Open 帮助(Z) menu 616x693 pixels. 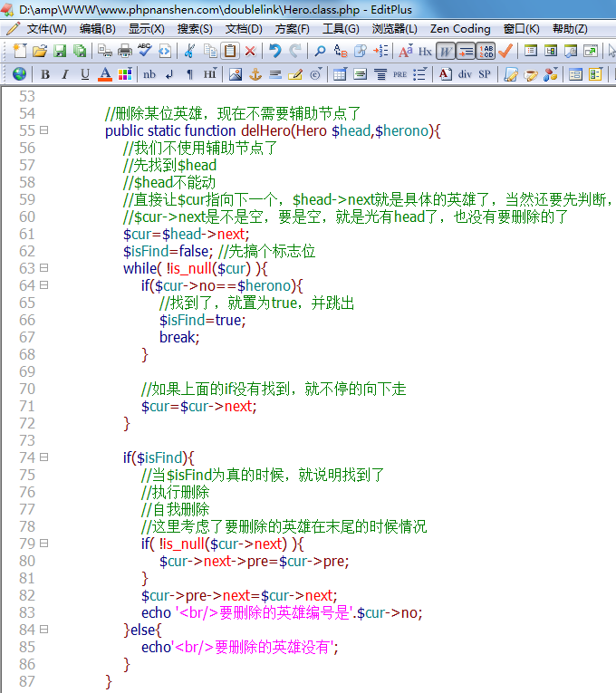(570, 29)
